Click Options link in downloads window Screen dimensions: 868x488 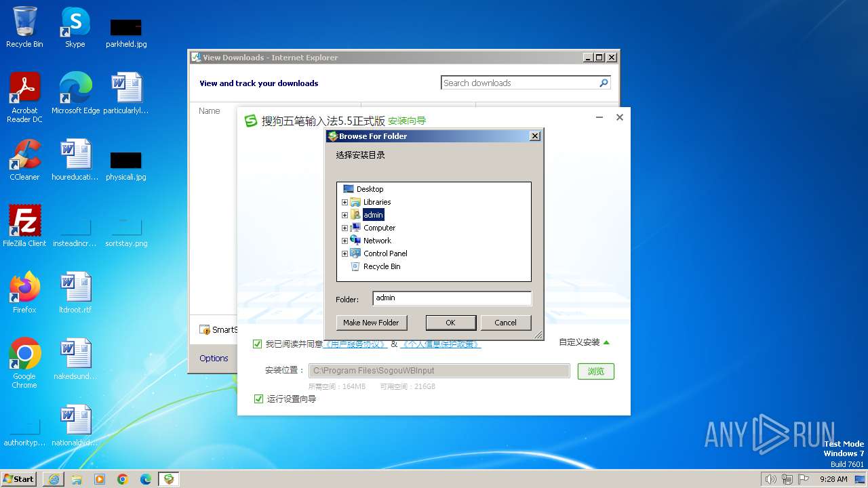point(214,359)
